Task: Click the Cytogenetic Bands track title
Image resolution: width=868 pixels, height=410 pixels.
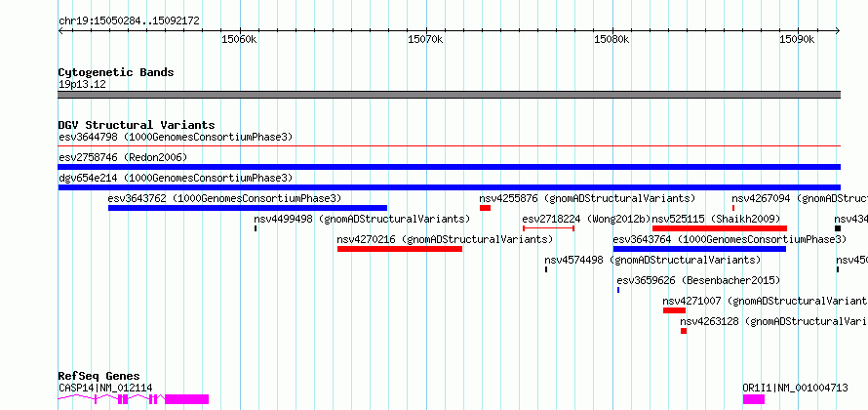Action: click(x=116, y=72)
